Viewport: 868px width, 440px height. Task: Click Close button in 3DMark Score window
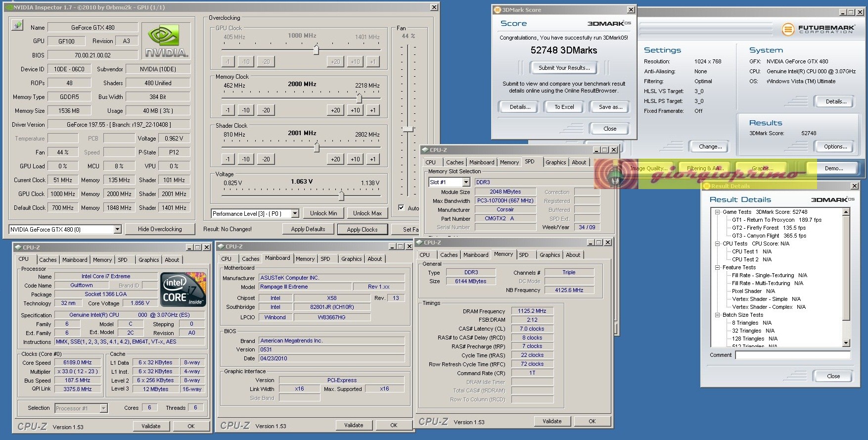pos(609,129)
